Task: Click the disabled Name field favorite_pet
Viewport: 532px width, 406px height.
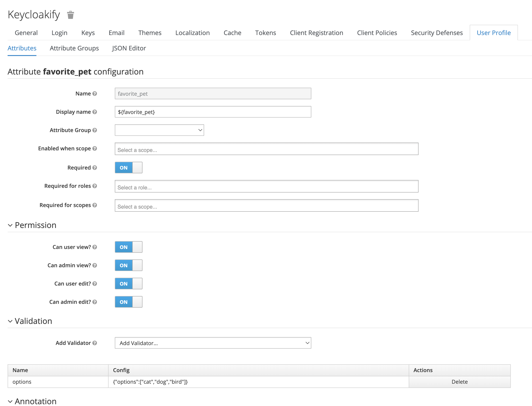Action: 213,93
